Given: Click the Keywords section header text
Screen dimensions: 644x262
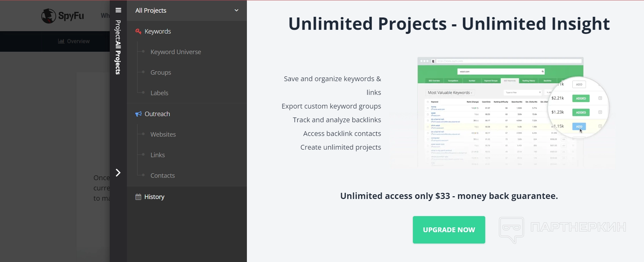Looking at the screenshot, I should pyautogui.click(x=158, y=32).
